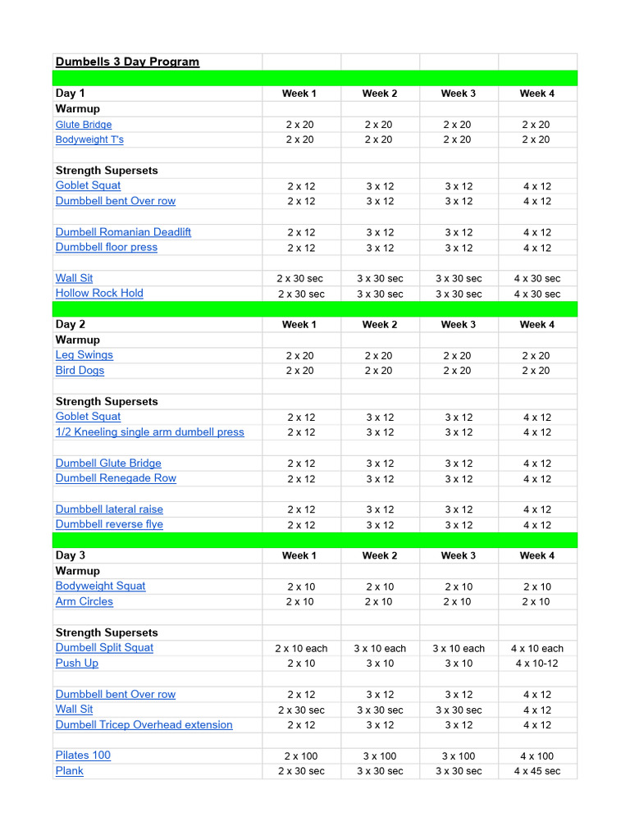
Task: Click the Week 1 header in Day 1 row
Action: click(x=299, y=94)
